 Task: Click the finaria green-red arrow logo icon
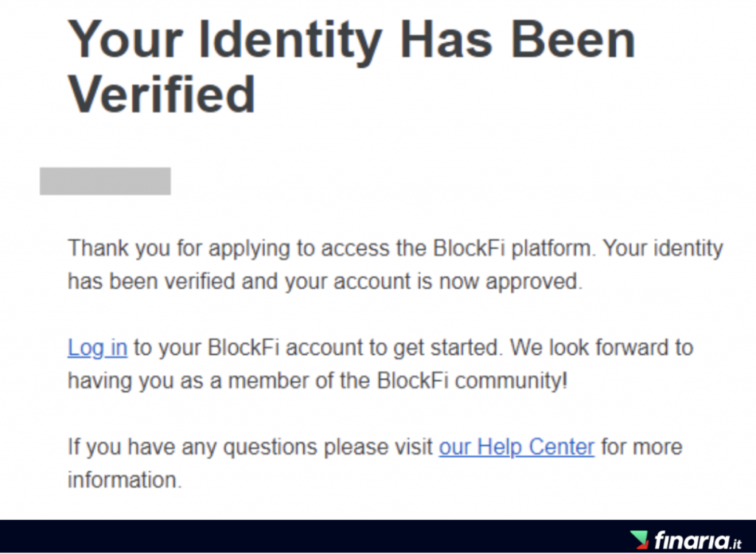pos(639,539)
